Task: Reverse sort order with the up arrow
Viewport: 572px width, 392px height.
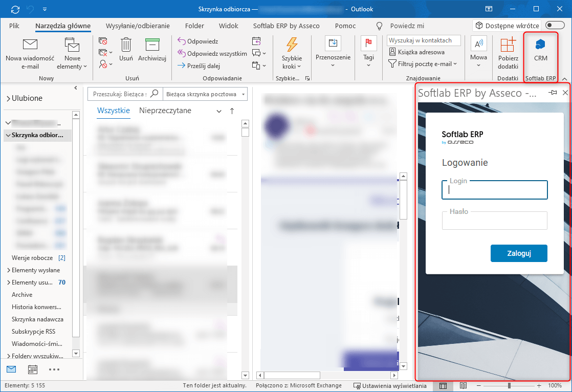Action: 232,111
